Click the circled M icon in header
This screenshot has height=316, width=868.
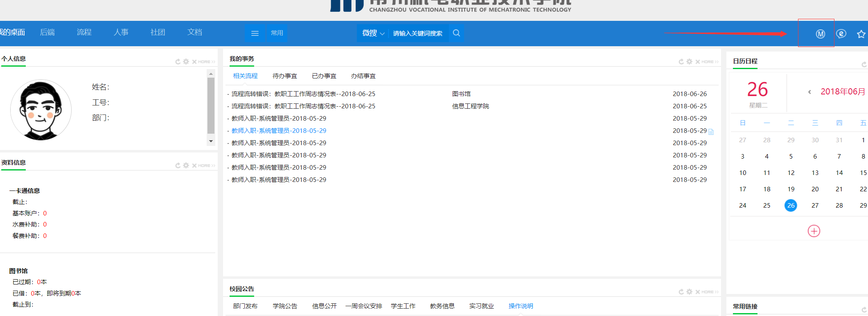click(x=820, y=34)
